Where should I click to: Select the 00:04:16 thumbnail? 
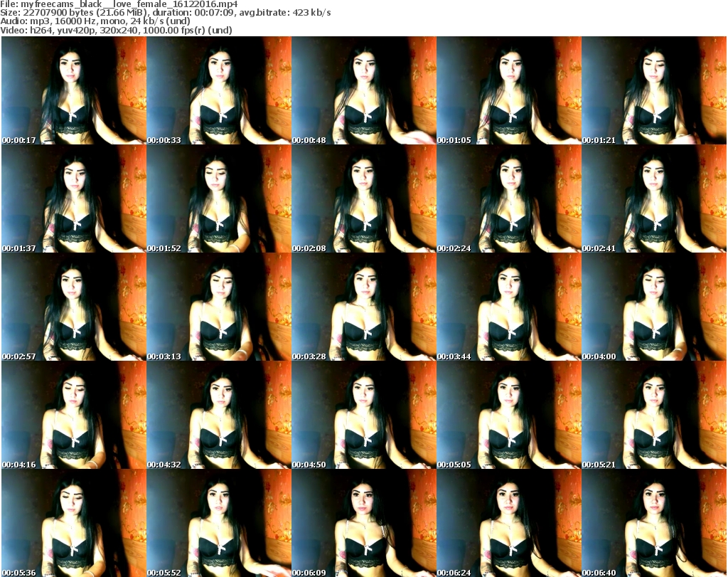point(73,415)
